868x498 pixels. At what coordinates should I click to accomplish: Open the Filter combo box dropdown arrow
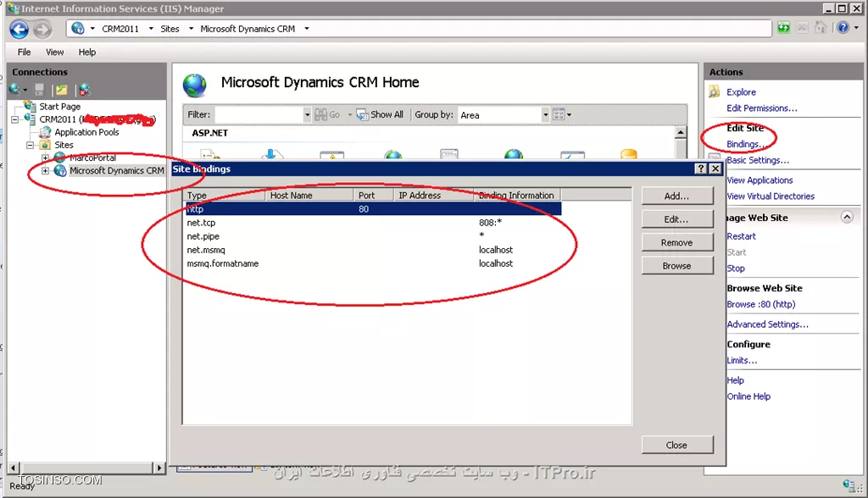tap(307, 114)
